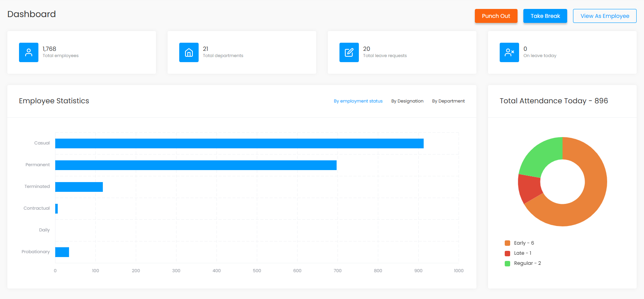Select the By employment status tab
This screenshot has width=644, height=299.
[x=358, y=101]
